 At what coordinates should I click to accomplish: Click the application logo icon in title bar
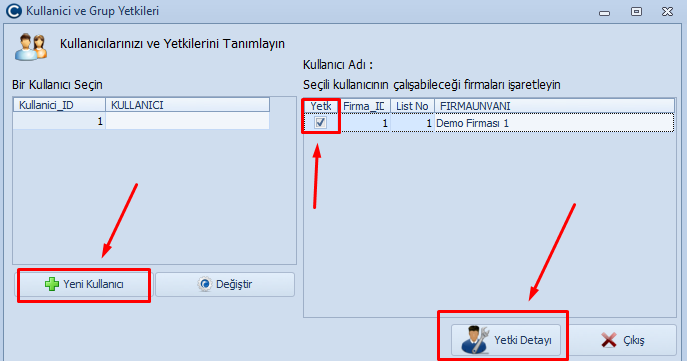(14, 11)
